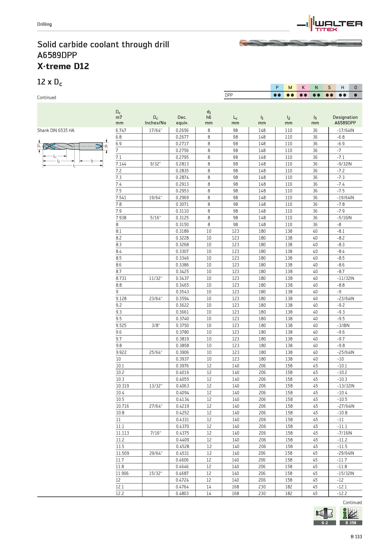Screen dimensions: 392x555
Task: Click the Dc value '6.747'
Action: 121,131
